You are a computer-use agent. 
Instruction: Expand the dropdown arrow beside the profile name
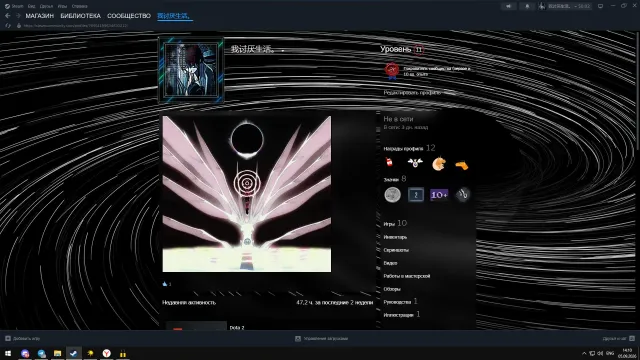point(282,50)
